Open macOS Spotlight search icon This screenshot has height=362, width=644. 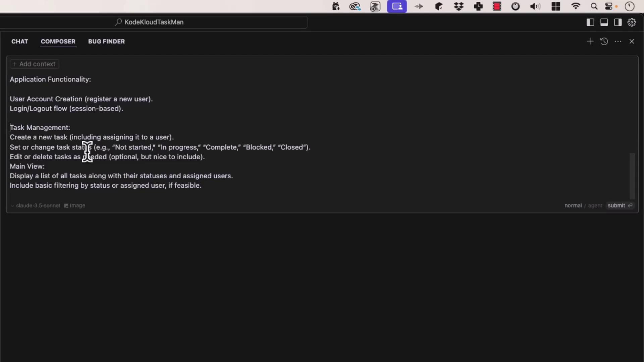[594, 6]
